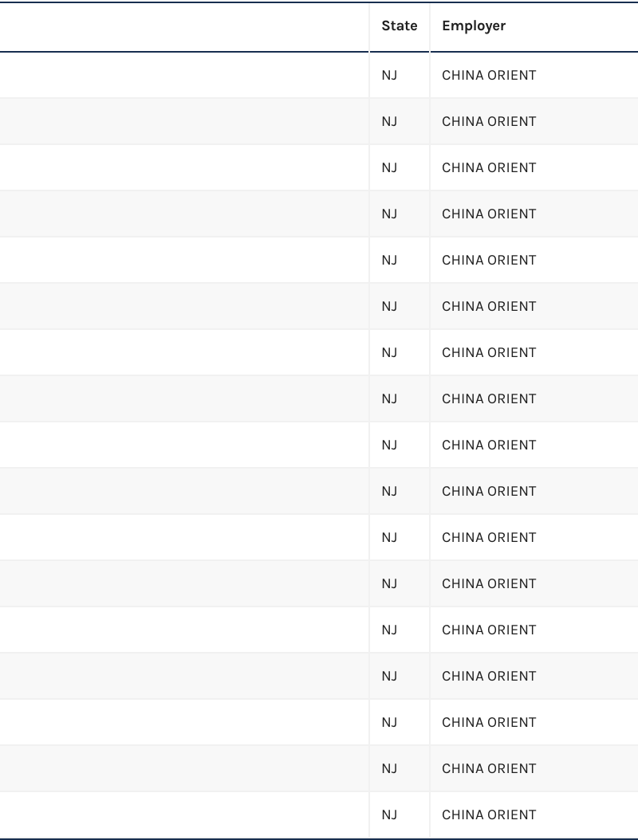
Task: Click CHINA ORIENT in the third row
Action: point(489,168)
